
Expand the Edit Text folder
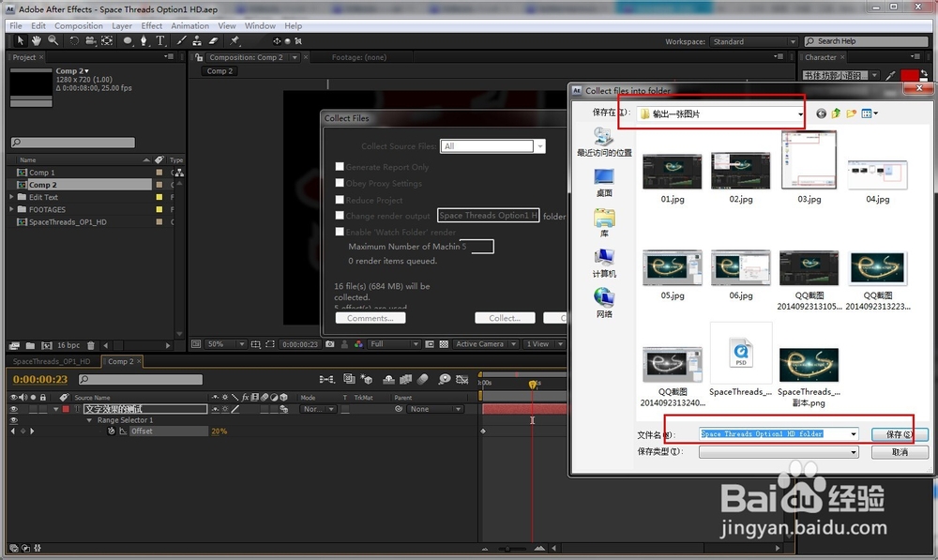point(11,197)
